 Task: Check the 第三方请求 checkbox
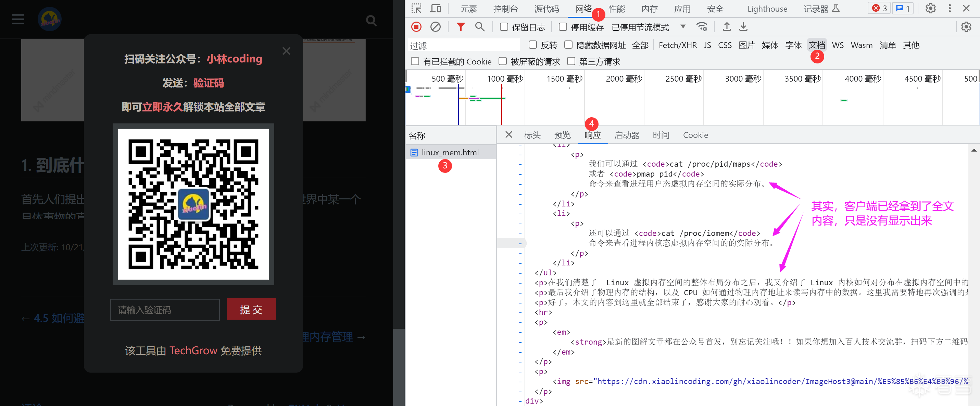tap(571, 61)
